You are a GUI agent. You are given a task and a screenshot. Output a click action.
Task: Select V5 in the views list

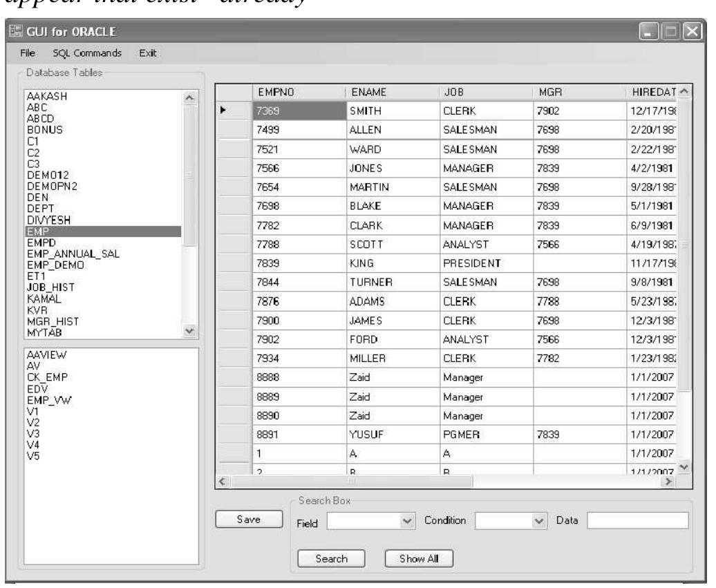pyautogui.click(x=33, y=456)
